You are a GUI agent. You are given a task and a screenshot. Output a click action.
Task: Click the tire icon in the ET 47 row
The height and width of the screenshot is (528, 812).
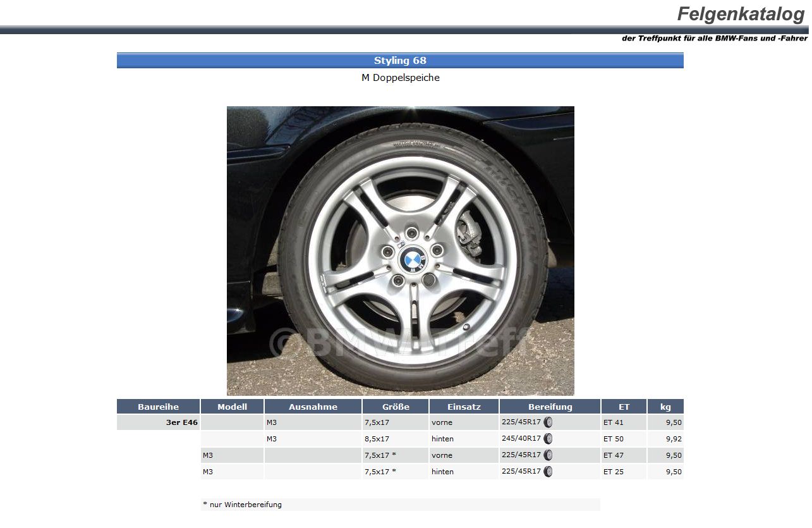[548, 455]
